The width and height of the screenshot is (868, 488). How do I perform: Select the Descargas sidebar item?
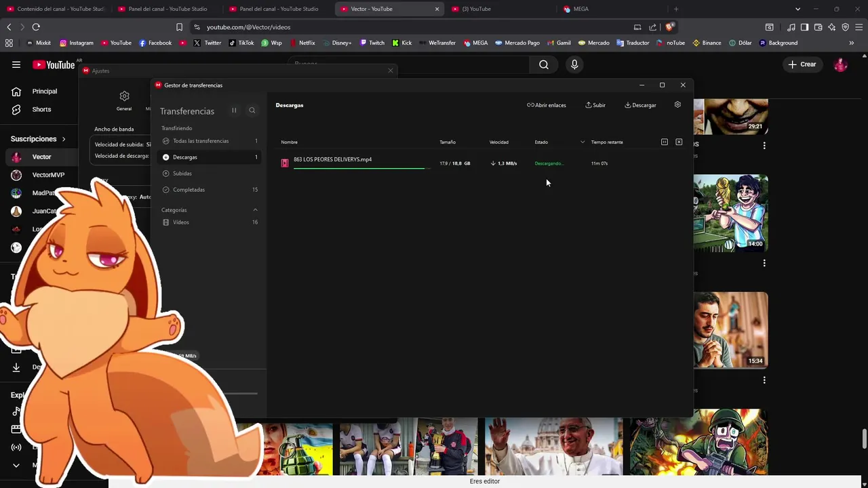pyautogui.click(x=210, y=157)
